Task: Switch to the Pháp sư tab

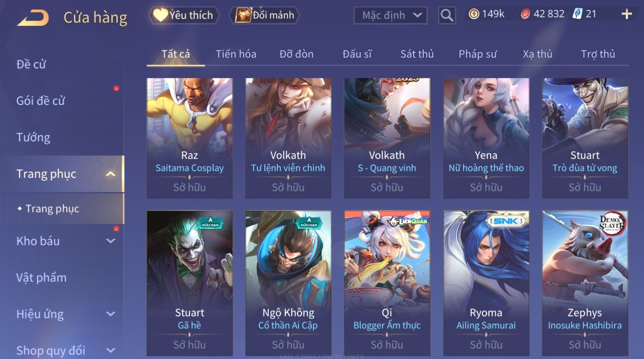Action: (x=477, y=54)
